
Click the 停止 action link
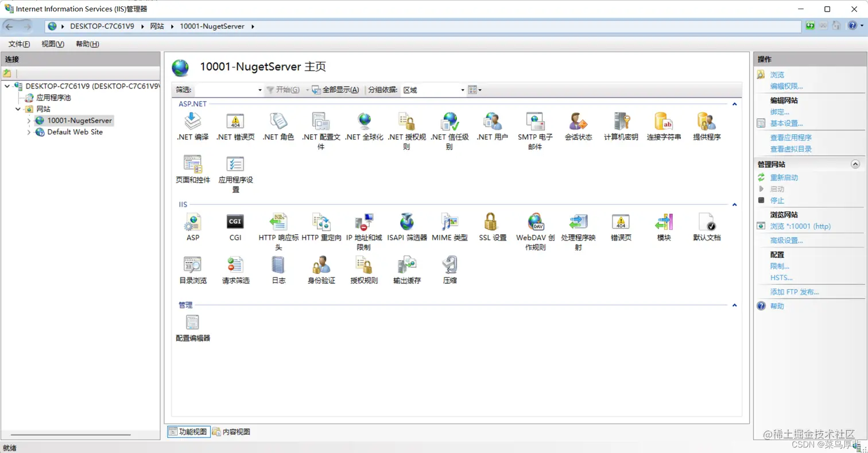777,201
